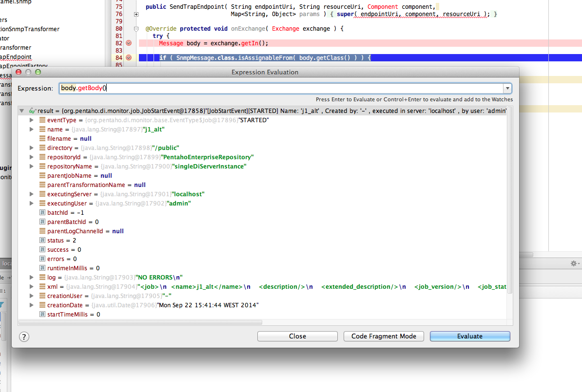Screen dimensions: 582x392
Task: Click the @Override annotation on line 80
Action: point(161,29)
